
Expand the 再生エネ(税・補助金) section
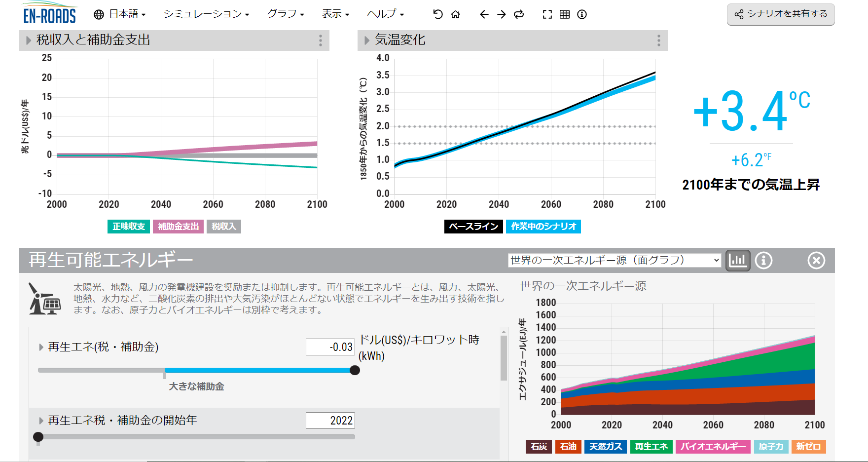click(x=41, y=347)
